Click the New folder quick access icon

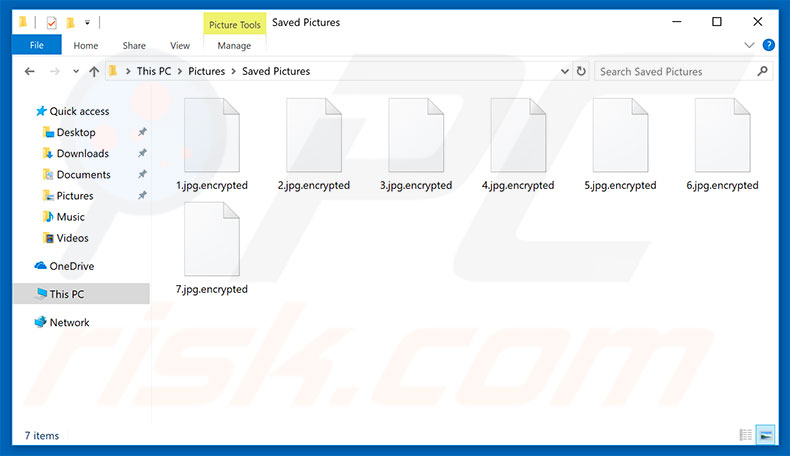click(71, 22)
